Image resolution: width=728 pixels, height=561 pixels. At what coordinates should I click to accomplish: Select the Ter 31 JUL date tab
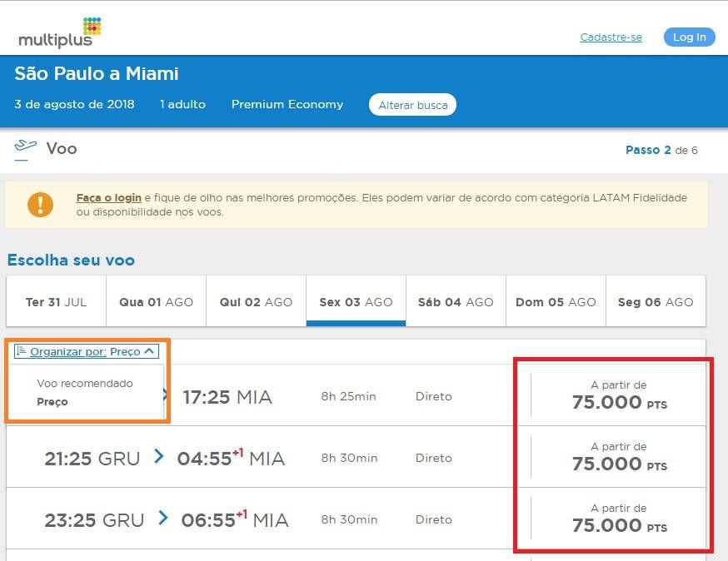tap(56, 301)
